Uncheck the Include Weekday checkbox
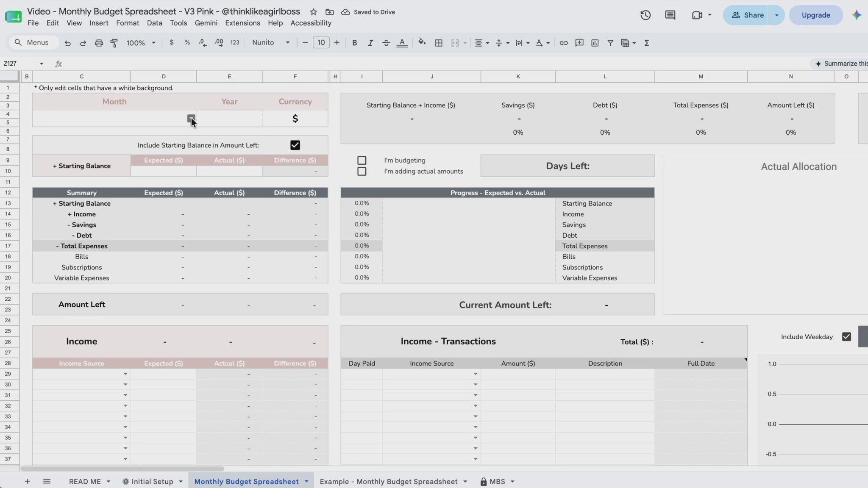The image size is (868, 488). [846, 337]
